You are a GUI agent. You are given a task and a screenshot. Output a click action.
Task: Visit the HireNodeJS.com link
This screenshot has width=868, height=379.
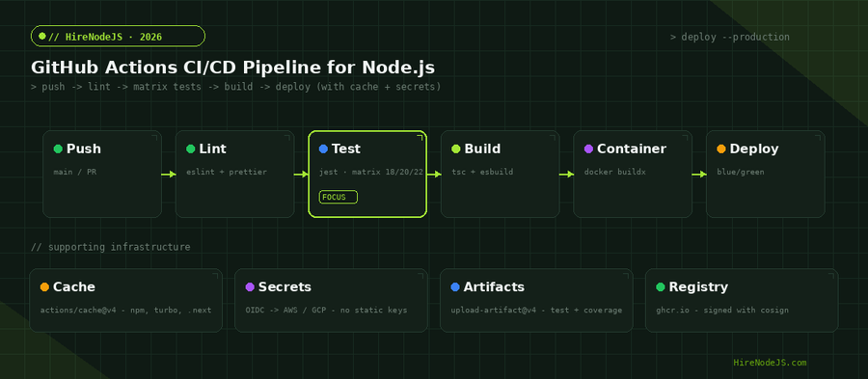770,363
